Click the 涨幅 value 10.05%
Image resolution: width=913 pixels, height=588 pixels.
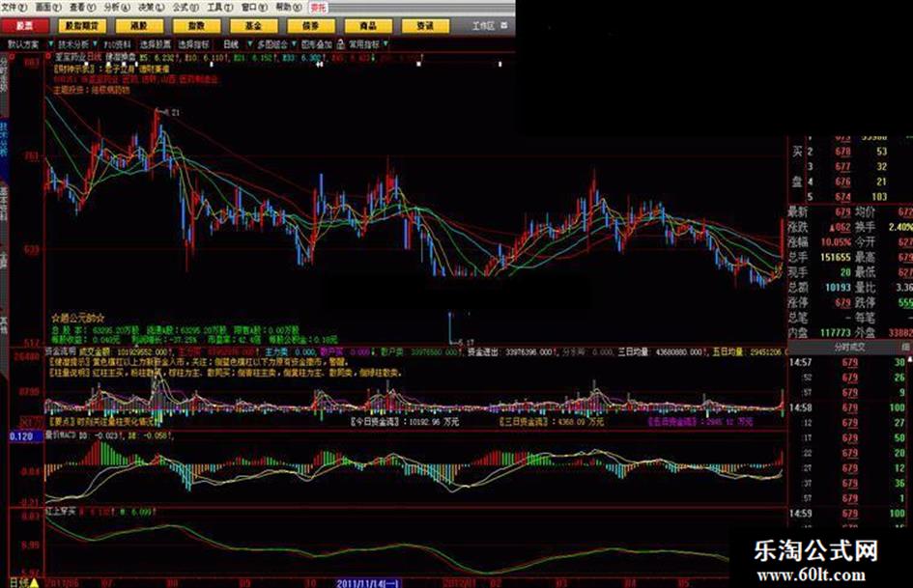pyautogui.click(x=836, y=241)
